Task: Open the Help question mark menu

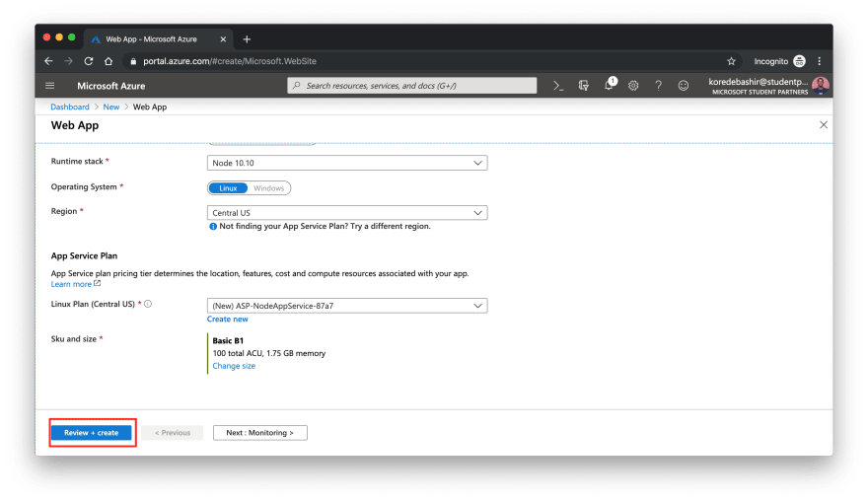Action: (x=658, y=86)
